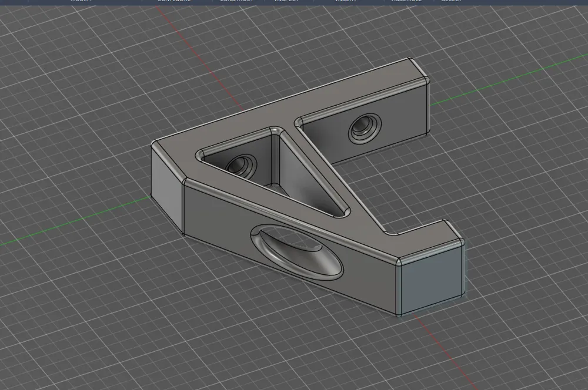Image resolution: width=588 pixels, height=390 pixels.
Task: Open the MODIFY toolbar dropdown
Action: (81, 1)
